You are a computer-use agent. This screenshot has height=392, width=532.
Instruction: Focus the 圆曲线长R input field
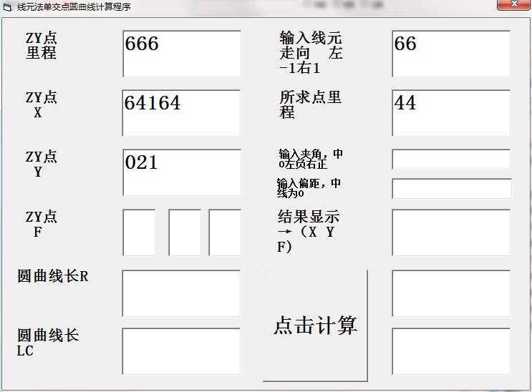click(181, 293)
